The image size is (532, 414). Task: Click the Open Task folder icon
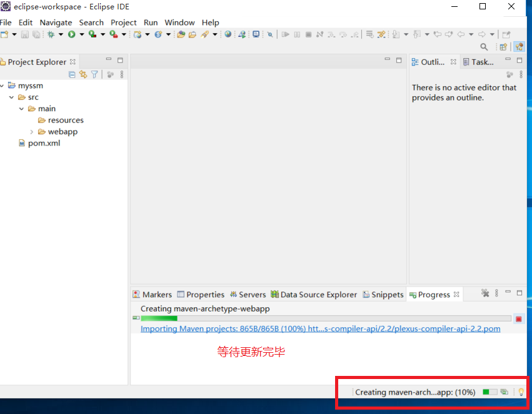(193, 34)
